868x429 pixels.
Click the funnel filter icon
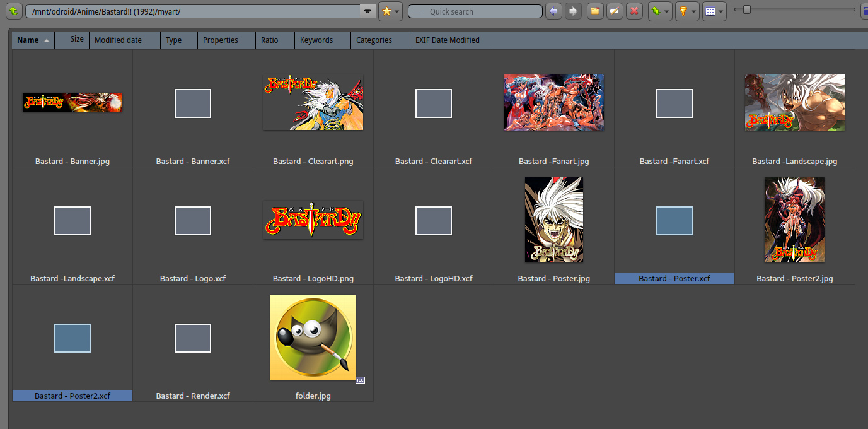(x=682, y=11)
